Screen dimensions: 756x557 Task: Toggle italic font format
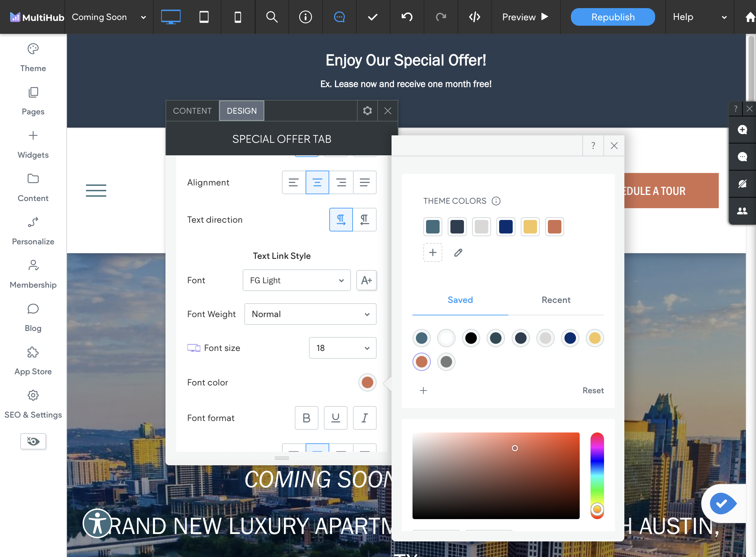365,418
